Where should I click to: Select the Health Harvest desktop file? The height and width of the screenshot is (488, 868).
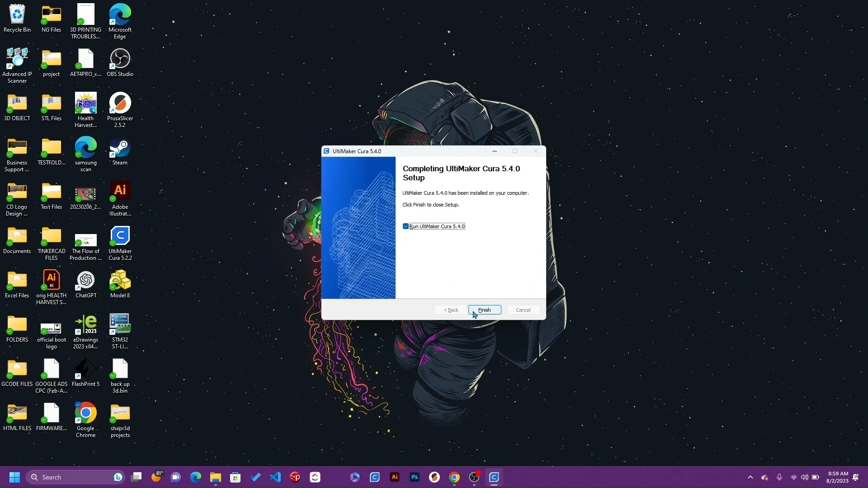86,110
